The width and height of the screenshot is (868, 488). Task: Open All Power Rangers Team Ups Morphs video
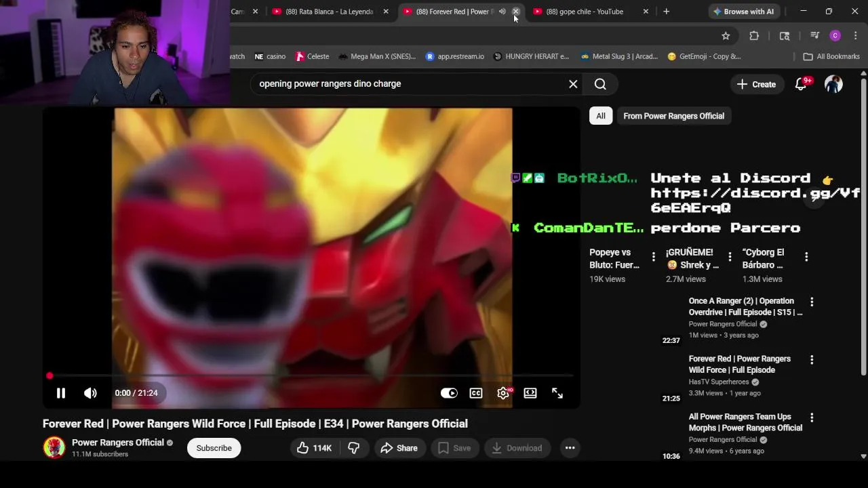(745, 422)
